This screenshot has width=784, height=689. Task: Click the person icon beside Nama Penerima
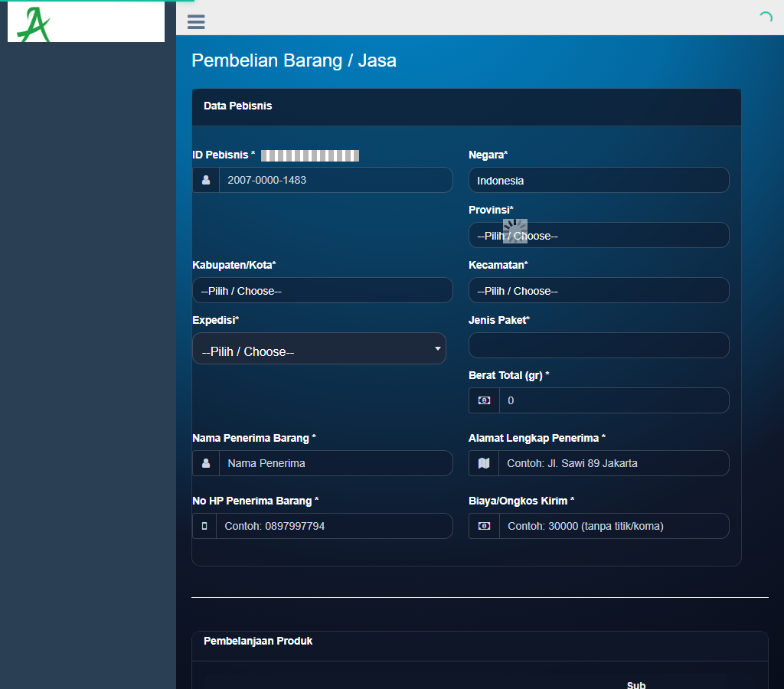point(206,463)
